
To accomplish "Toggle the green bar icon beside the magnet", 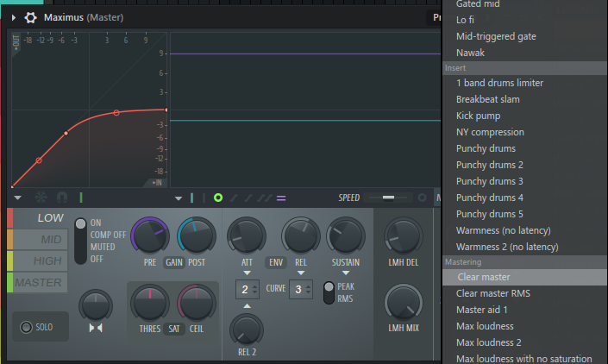I will [x=81, y=198].
